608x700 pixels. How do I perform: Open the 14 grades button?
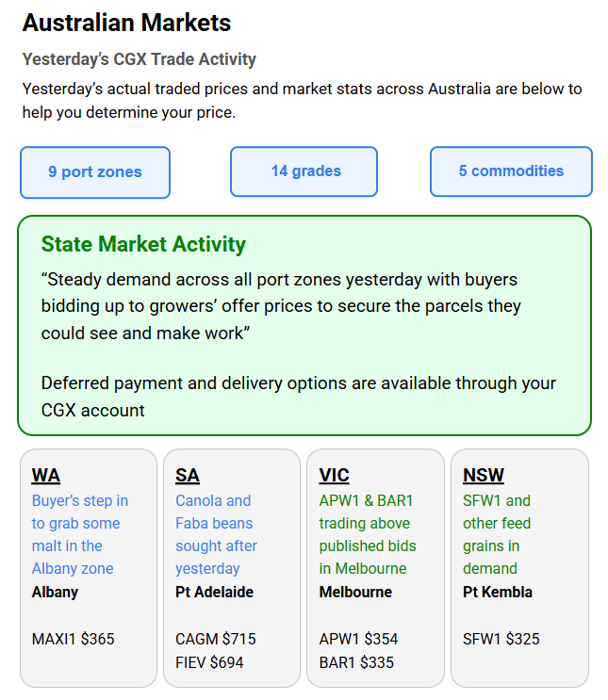(x=304, y=171)
